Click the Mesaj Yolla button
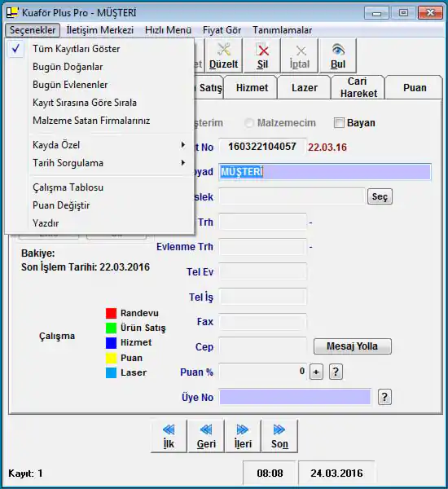 click(352, 346)
